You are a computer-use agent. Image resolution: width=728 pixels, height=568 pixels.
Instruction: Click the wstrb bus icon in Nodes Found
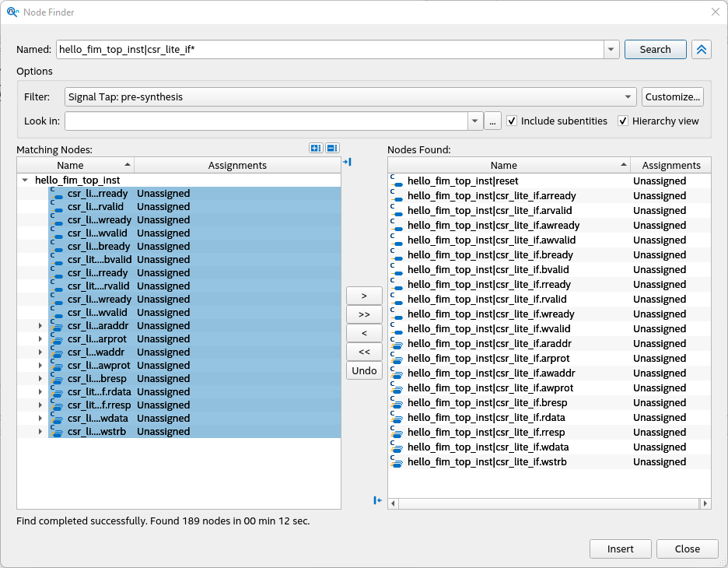tap(397, 462)
